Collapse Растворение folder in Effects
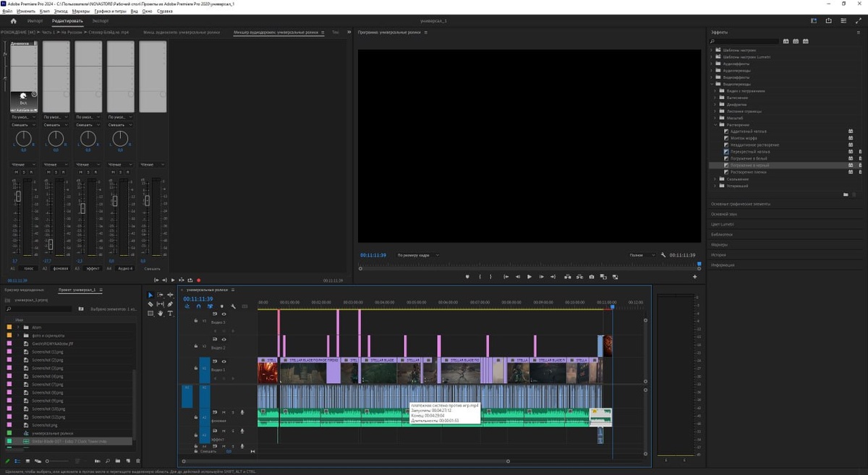868x475 pixels. coord(715,125)
